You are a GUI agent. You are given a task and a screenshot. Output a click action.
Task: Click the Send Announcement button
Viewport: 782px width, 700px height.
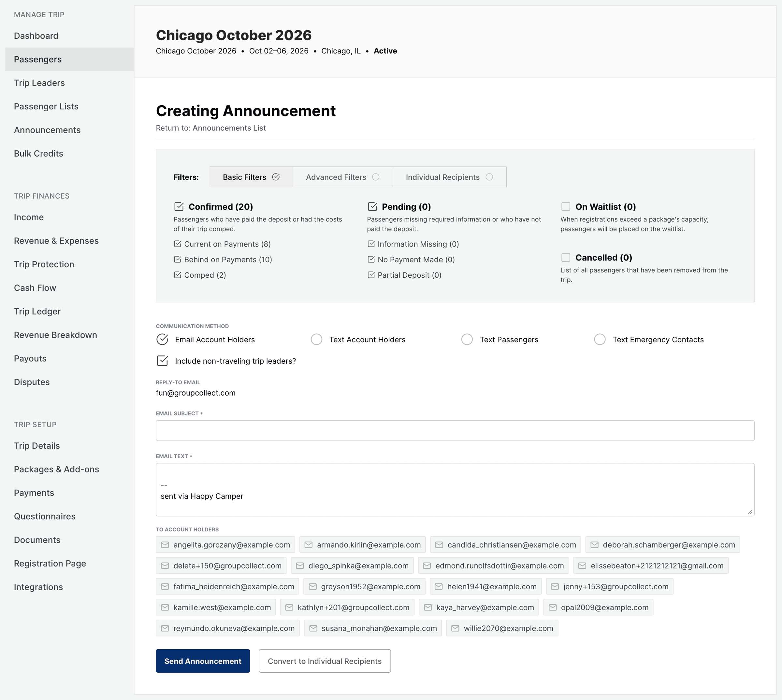[x=203, y=661]
